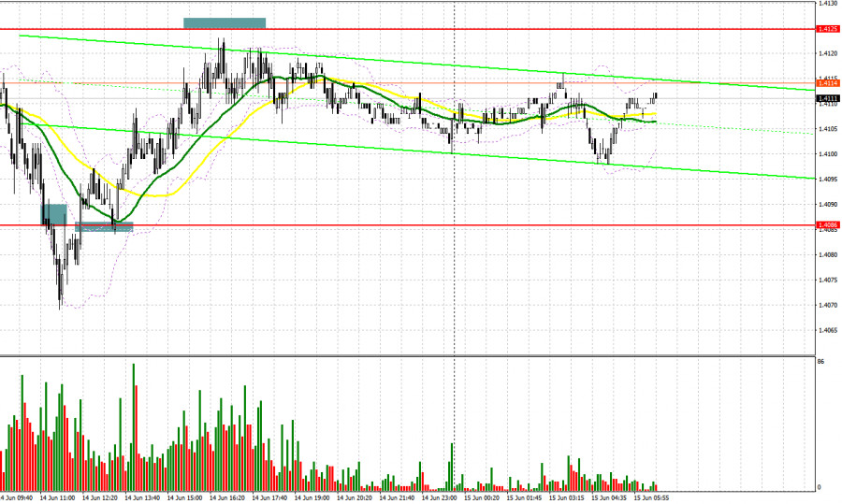Click the 1.4100 price axis label
This screenshot has width=842, height=504.
tap(828, 154)
